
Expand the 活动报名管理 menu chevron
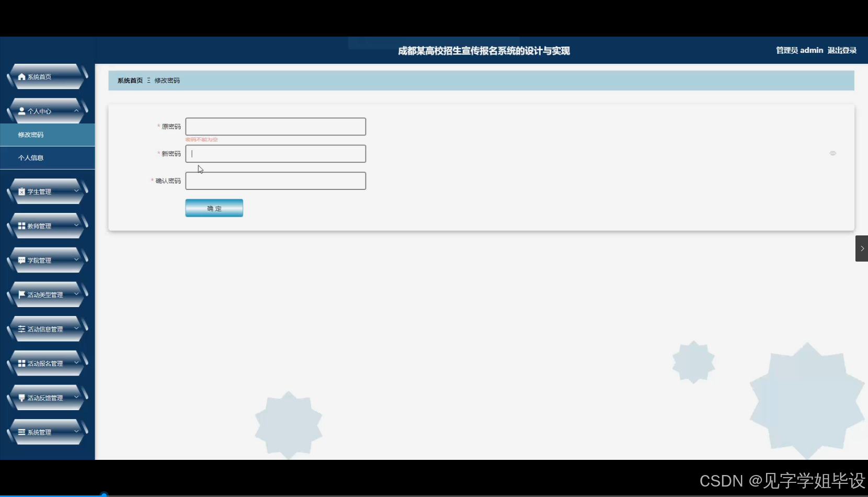tap(76, 363)
